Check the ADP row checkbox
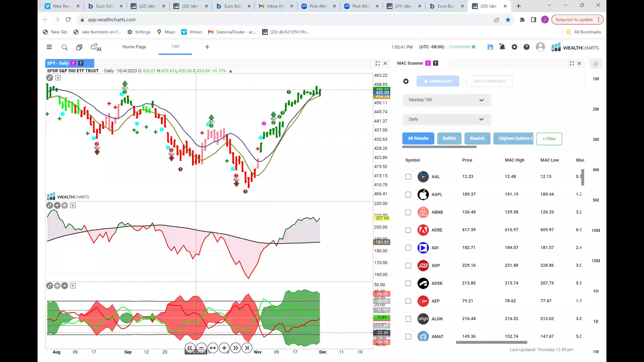The width and height of the screenshot is (644, 362). [x=408, y=265]
